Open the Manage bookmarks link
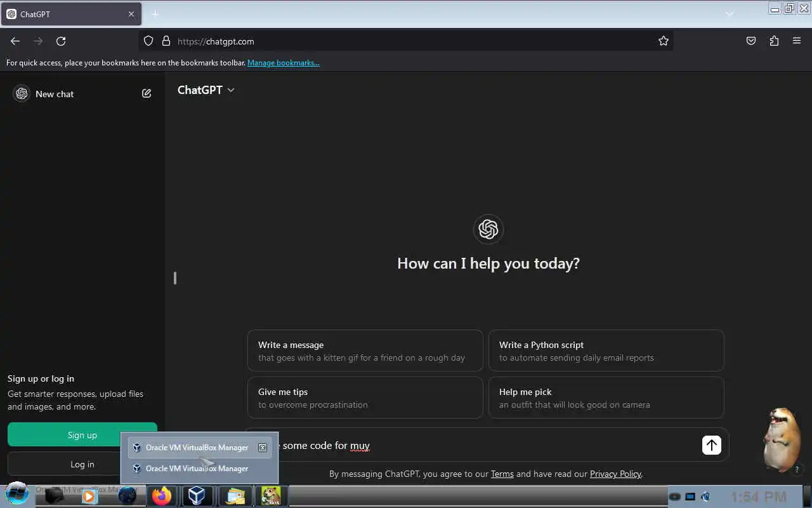812x508 pixels. [x=284, y=63]
